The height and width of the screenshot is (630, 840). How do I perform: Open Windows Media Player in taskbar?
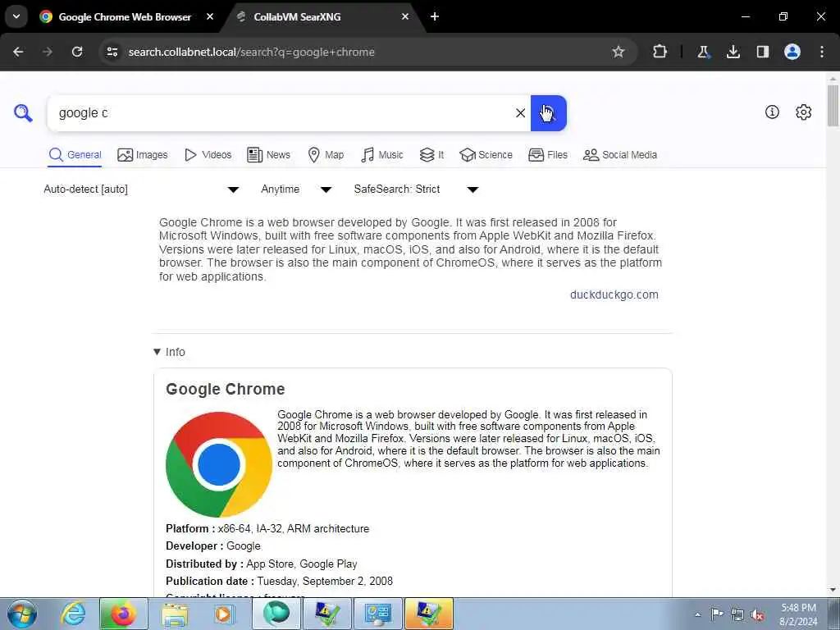click(x=224, y=614)
